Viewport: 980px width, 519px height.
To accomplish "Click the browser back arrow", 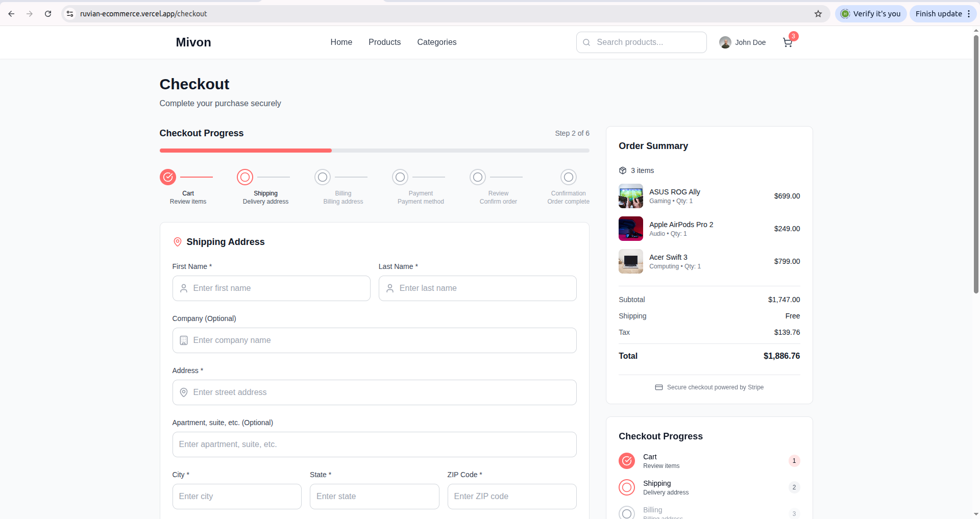I will [11, 14].
